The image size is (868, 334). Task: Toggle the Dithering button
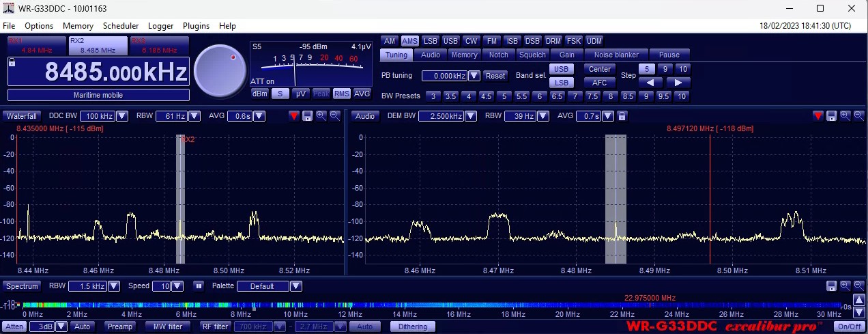413,326
